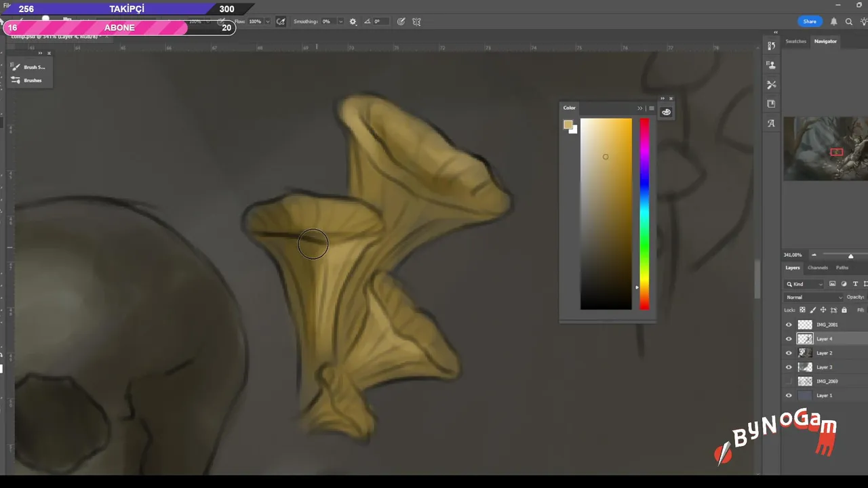868x488 pixels.
Task: Click the Layer 4 thumbnail
Action: tap(805, 339)
